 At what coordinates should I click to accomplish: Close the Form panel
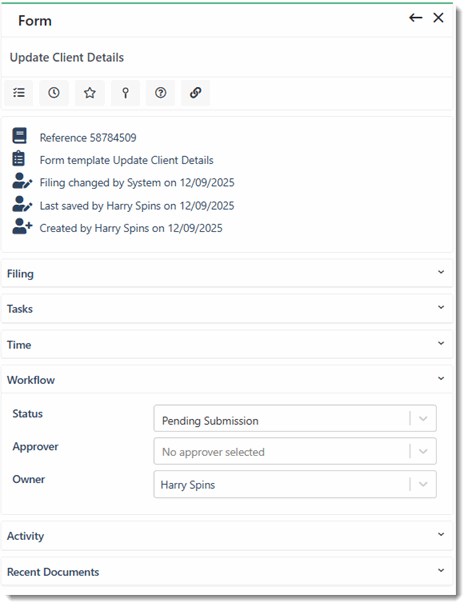tap(438, 18)
